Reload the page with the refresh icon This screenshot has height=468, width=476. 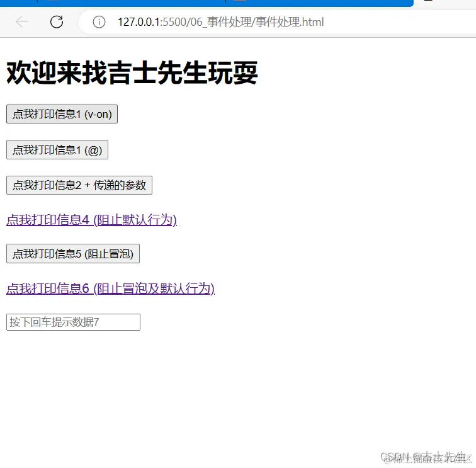(57, 22)
